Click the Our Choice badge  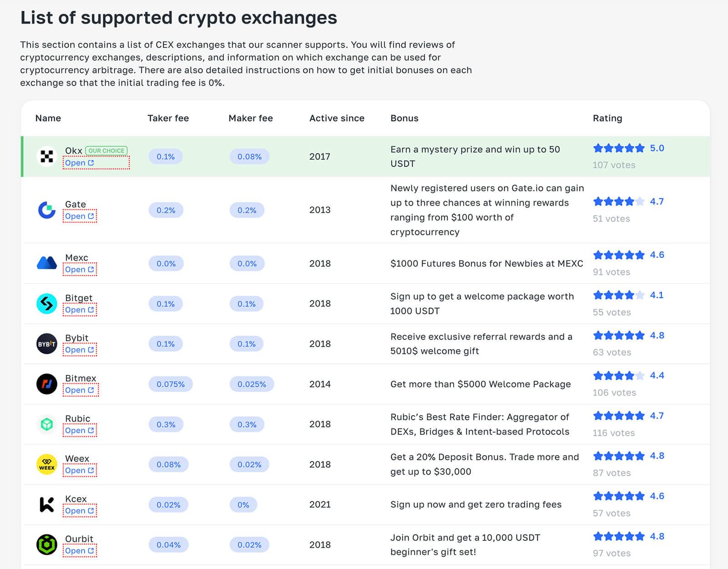point(106,151)
